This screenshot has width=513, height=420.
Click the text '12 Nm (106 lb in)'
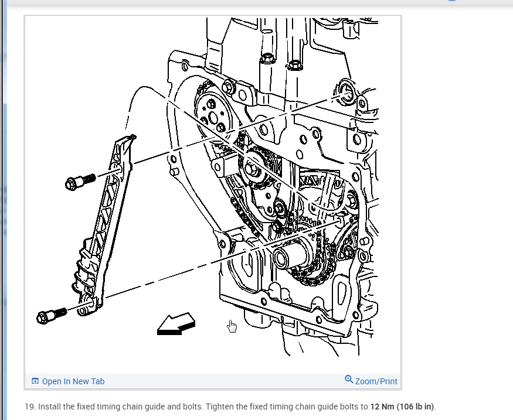click(402, 407)
